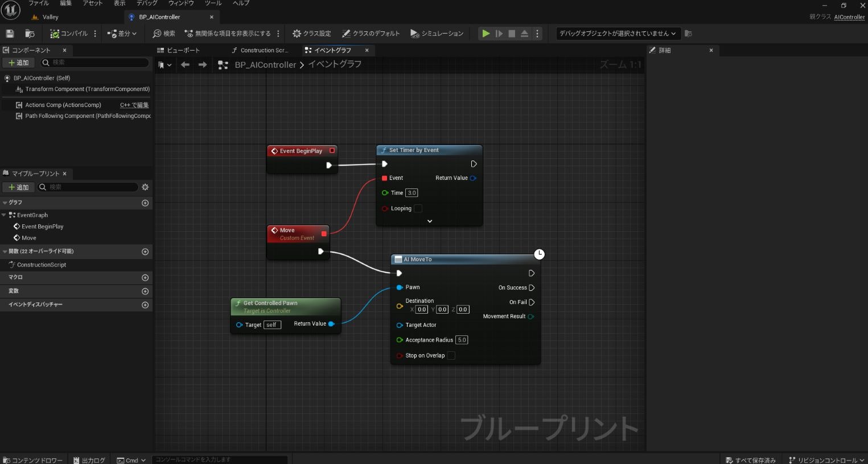Click the Target self field
This screenshot has width=868, height=464.
tap(273, 325)
